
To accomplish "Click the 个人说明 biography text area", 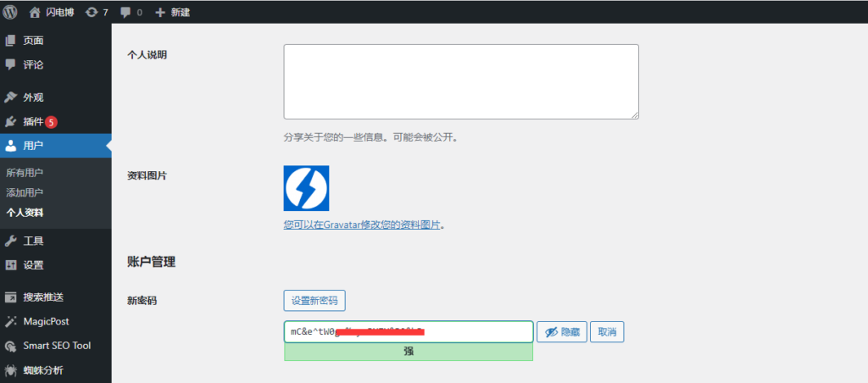I will [x=461, y=81].
